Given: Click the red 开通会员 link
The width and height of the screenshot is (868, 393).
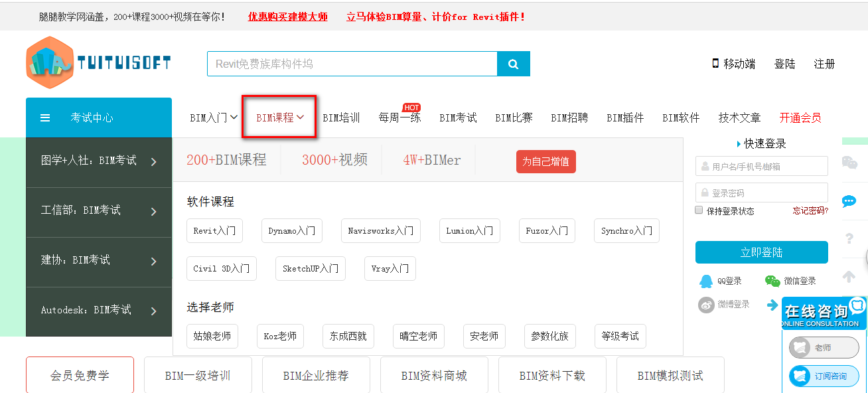Looking at the screenshot, I should point(800,118).
